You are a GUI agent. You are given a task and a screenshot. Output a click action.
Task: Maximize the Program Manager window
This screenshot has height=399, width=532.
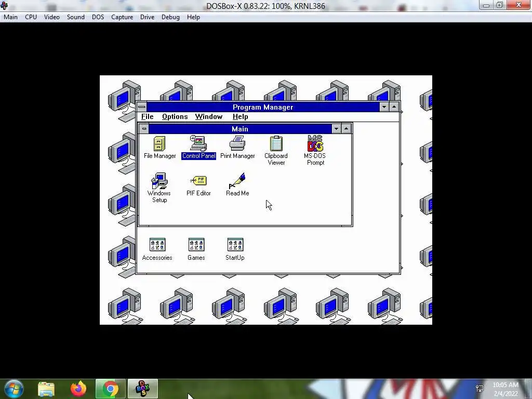pyautogui.click(x=394, y=107)
